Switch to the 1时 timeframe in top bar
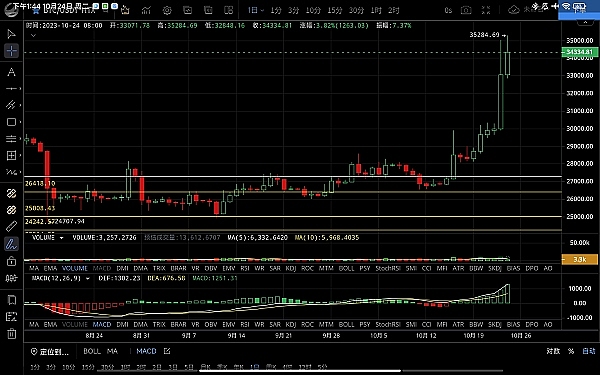 tap(376, 10)
